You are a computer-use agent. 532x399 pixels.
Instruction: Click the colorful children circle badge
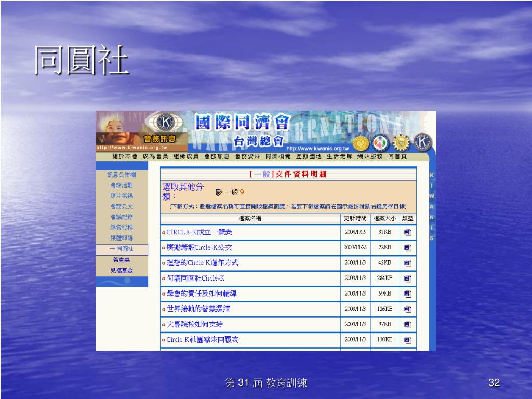click(380, 143)
